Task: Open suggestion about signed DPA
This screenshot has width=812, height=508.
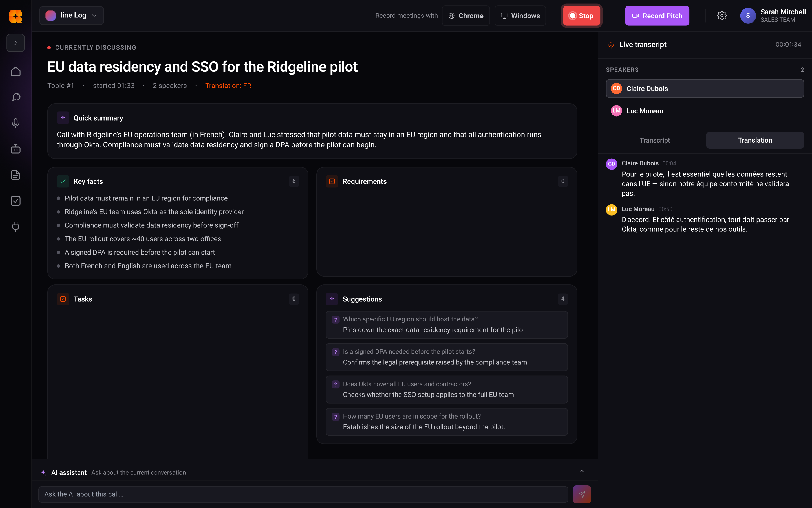Action: click(x=447, y=357)
